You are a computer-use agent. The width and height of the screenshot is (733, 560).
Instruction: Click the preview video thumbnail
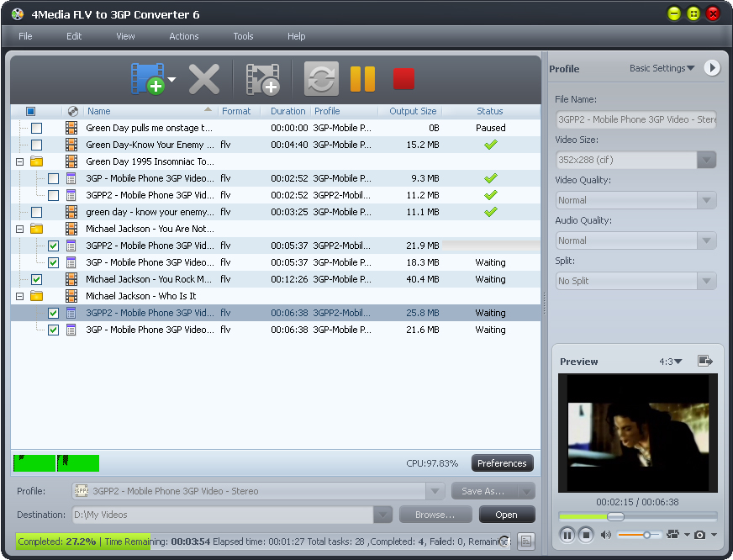pyautogui.click(x=638, y=433)
